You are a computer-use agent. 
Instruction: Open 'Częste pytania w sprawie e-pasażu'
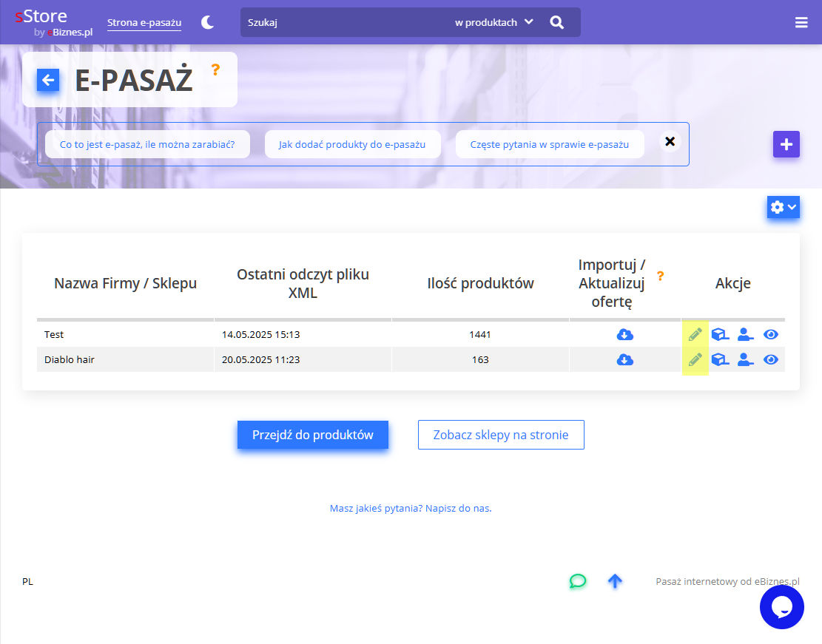click(550, 145)
